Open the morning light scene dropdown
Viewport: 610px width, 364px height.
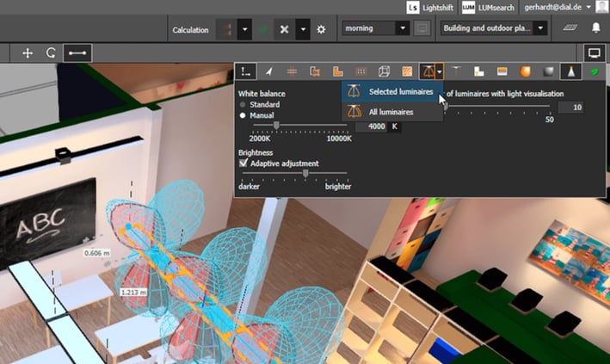(375, 28)
